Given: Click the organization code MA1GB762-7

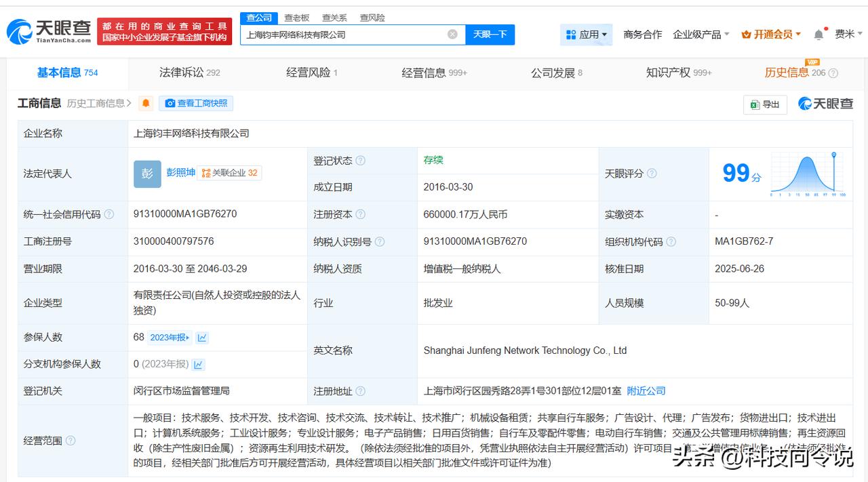Looking at the screenshot, I should (x=744, y=241).
